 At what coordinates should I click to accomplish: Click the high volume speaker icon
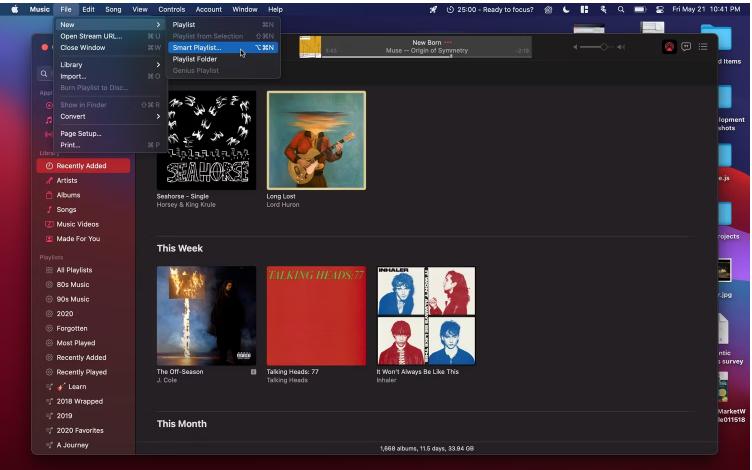pos(621,47)
